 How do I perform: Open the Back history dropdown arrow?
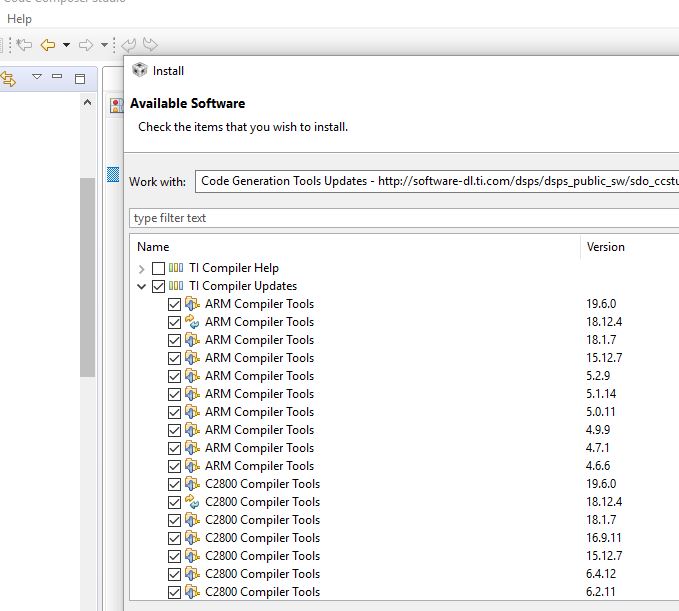pos(66,45)
